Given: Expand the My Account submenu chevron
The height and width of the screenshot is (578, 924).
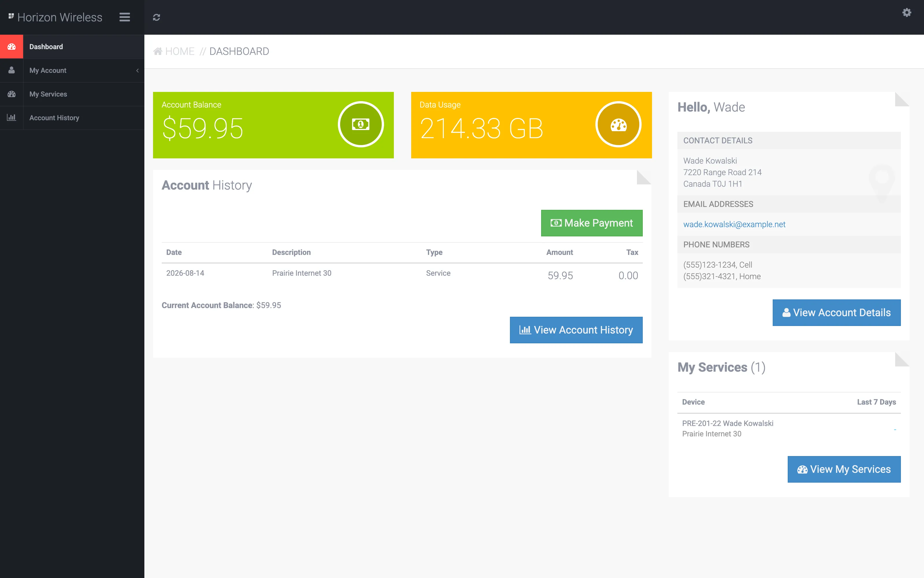Looking at the screenshot, I should click(x=137, y=70).
